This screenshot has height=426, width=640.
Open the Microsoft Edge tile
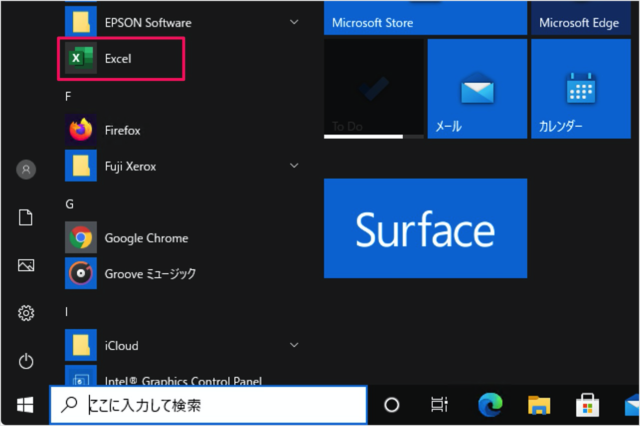(581, 18)
